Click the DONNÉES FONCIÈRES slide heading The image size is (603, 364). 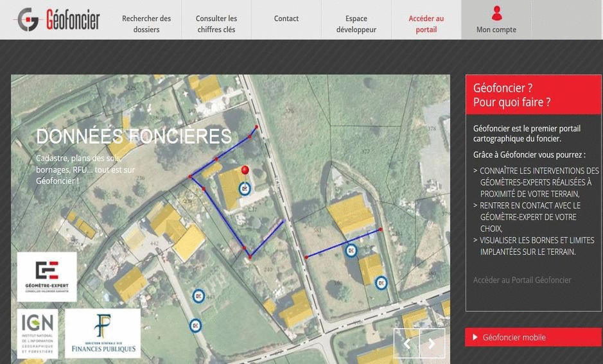(x=134, y=136)
